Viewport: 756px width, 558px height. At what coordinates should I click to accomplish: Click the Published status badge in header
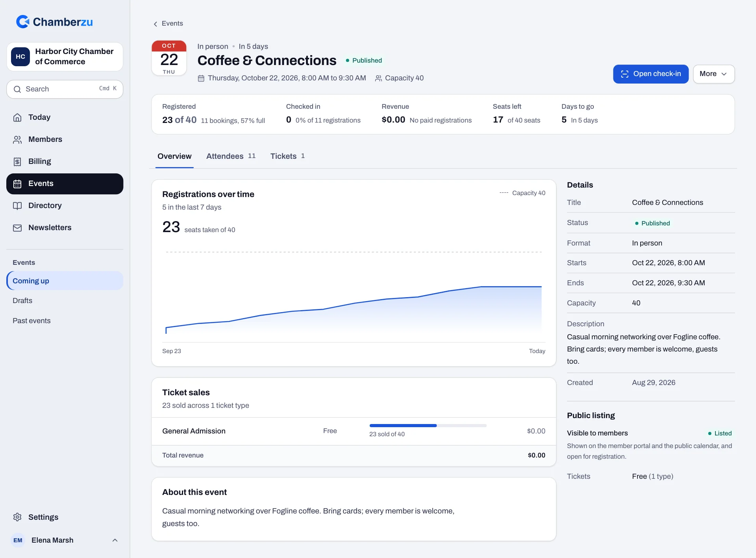tap(364, 61)
